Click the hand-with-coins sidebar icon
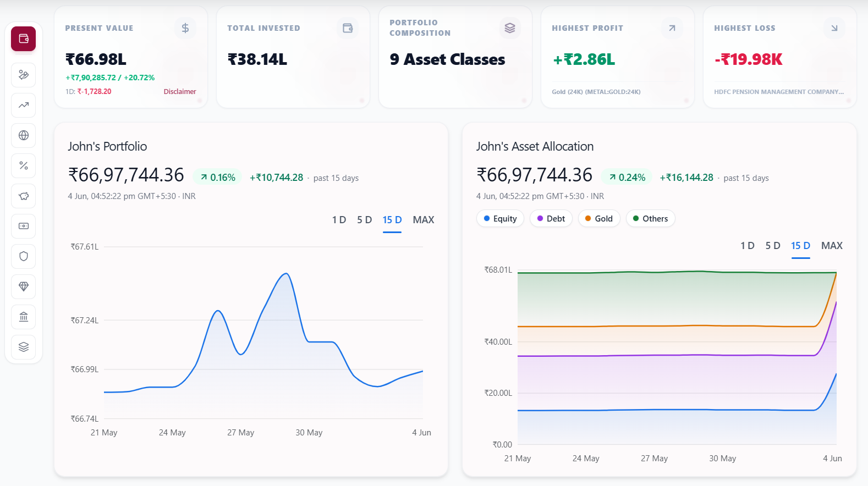The image size is (868, 486). click(24, 75)
